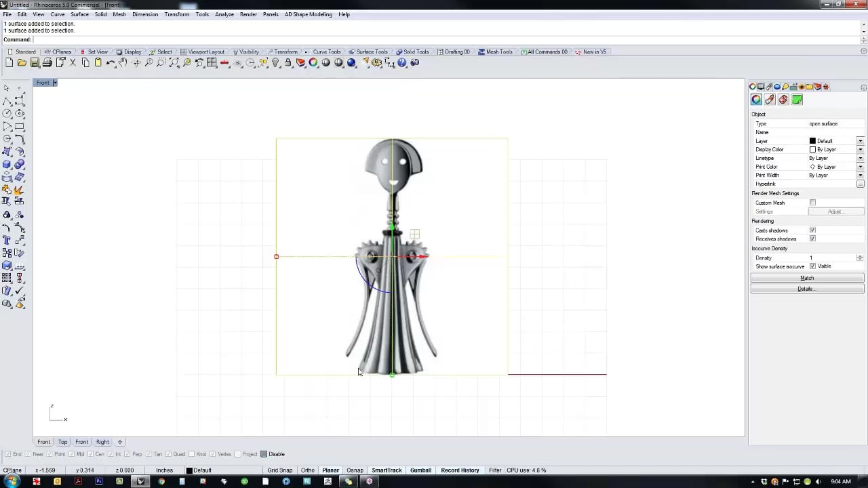Uncheck the Casts shadows checkbox
Screen dimensions: 868x488
coord(812,230)
